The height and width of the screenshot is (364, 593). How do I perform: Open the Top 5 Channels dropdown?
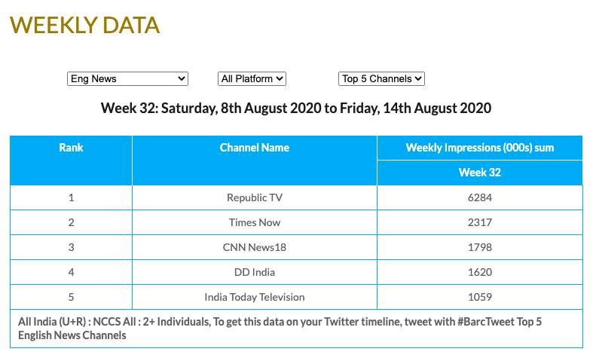click(x=381, y=78)
